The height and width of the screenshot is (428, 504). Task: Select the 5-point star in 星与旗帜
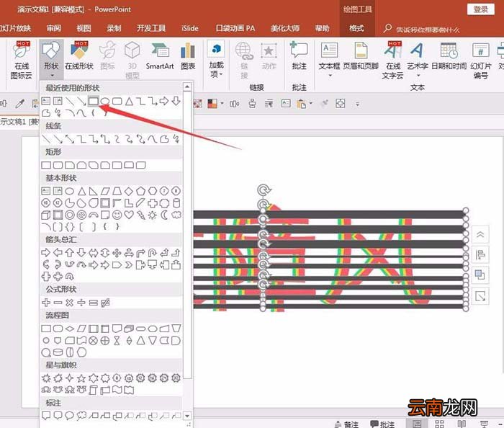81,378
